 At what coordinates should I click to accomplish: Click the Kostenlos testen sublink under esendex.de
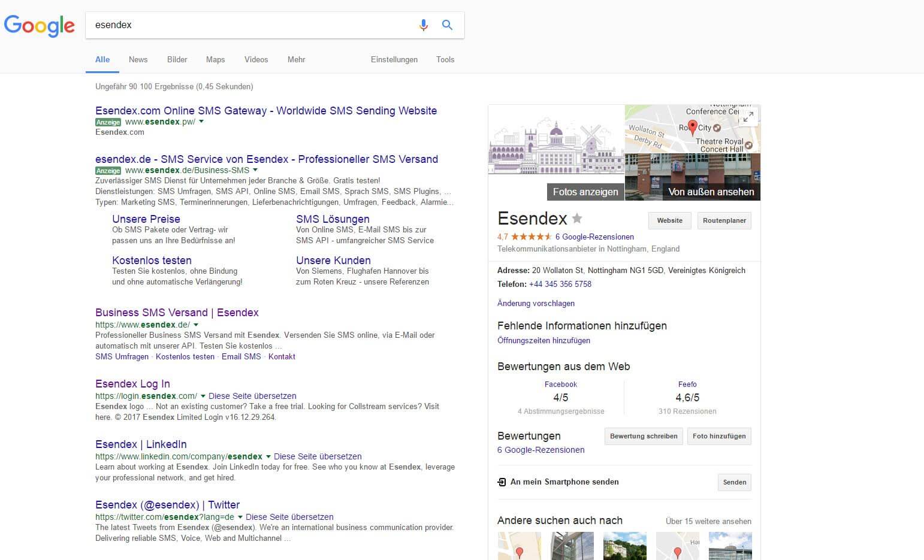(185, 356)
